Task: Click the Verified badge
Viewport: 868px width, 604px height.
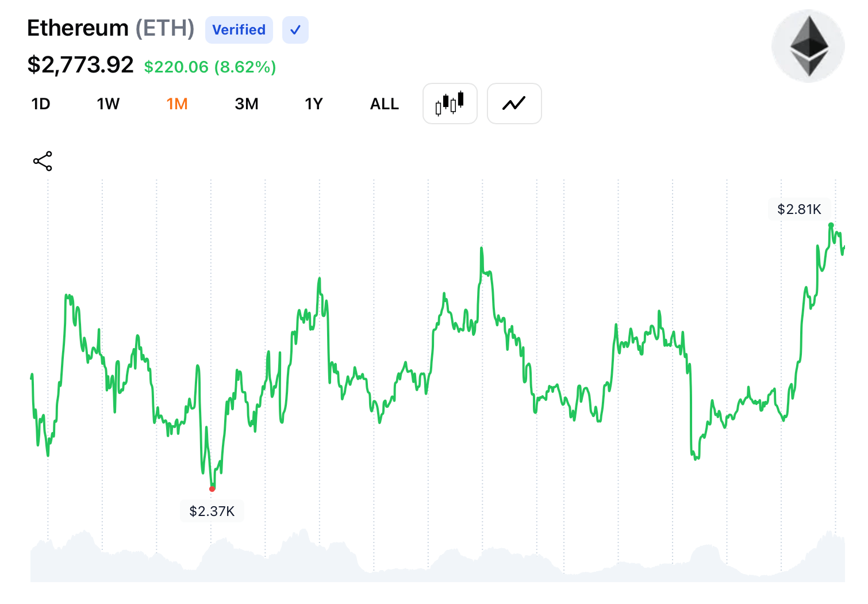Action: (x=239, y=30)
